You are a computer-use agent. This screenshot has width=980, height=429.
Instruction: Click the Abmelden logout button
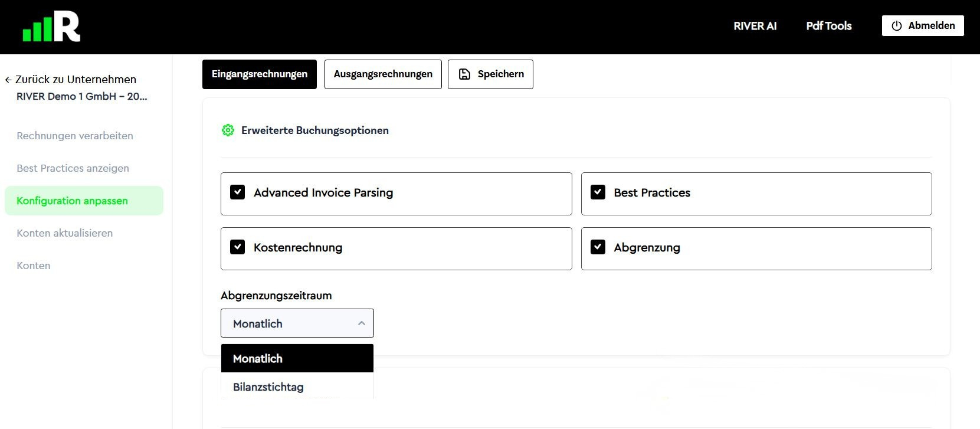pyautogui.click(x=923, y=26)
